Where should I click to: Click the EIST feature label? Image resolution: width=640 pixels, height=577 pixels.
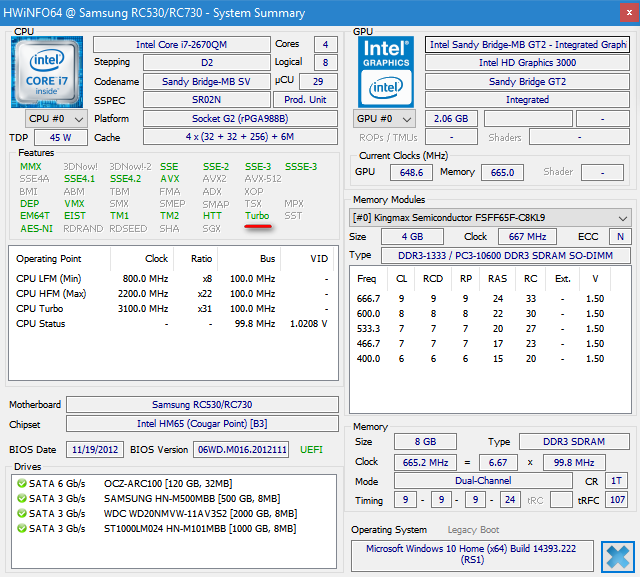(75, 215)
